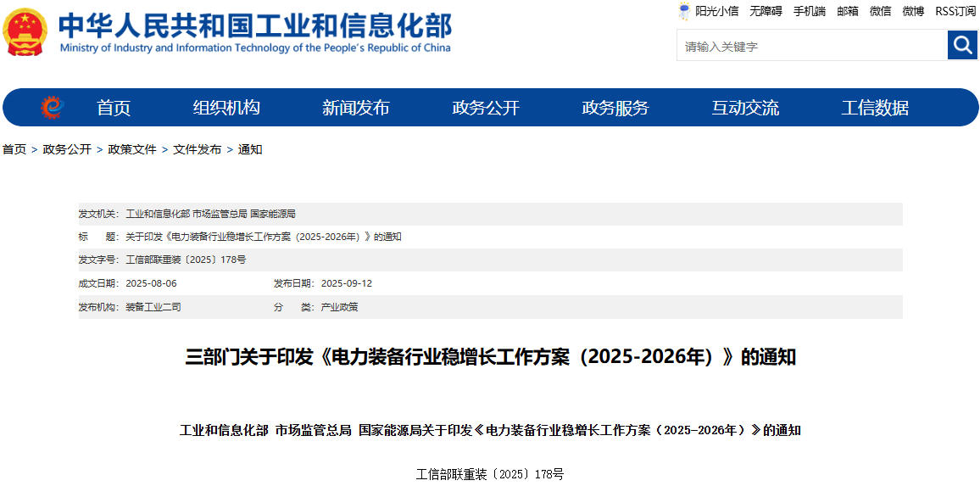Open the 微博 link in top bar
The height and width of the screenshot is (486, 980).
(913, 11)
